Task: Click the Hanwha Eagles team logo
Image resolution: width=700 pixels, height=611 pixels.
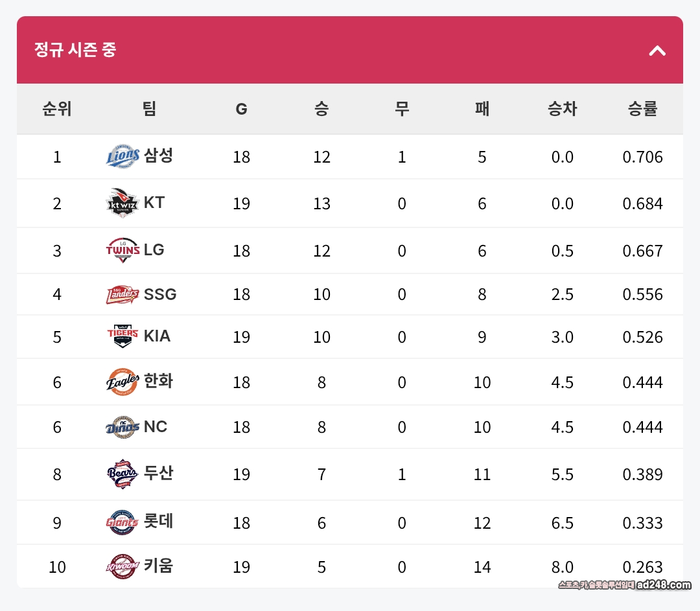Action: point(122,382)
